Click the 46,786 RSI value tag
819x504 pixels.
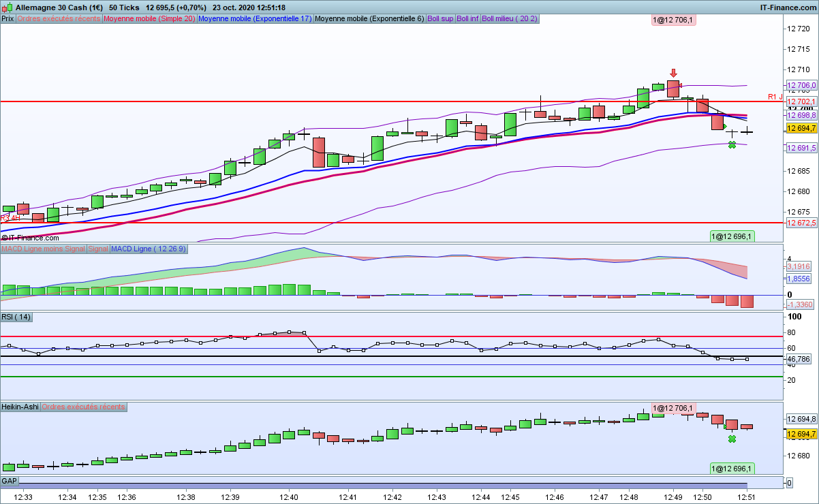[x=799, y=359]
